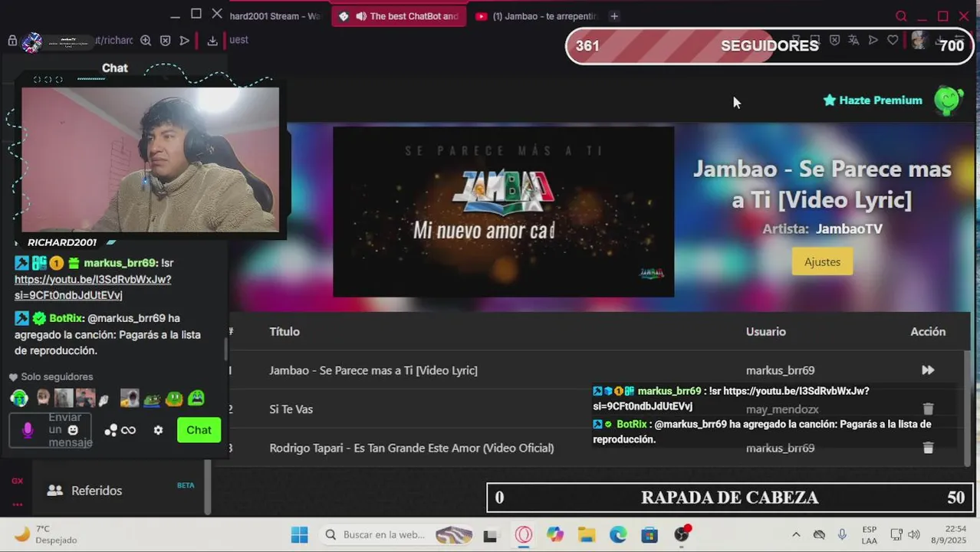Screen dimensions: 980x552
Task: Open the youtu.be link in markus_brr69's message
Action: click(92, 287)
